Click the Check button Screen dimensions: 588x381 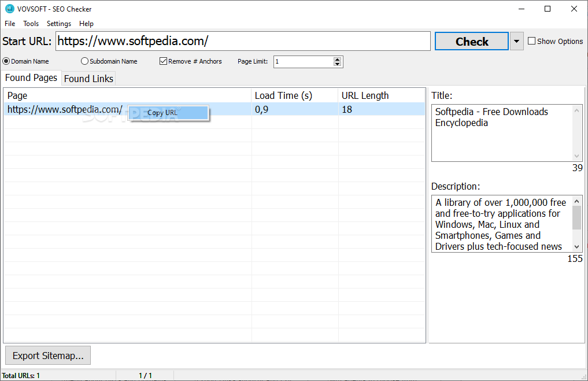(472, 41)
